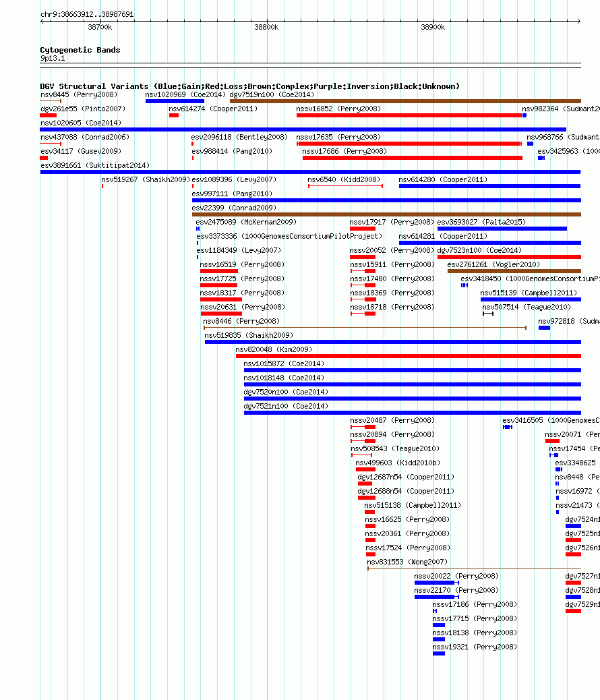The image size is (600, 700).
Task: Click esv3891661 (Suktitipat2014) label
Action: click(x=95, y=166)
